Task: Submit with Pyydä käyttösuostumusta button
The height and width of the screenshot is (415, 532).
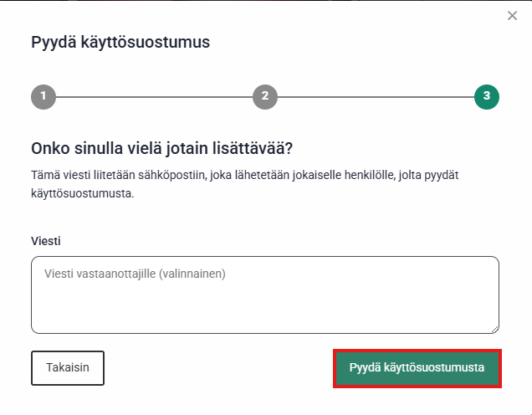Action: tap(417, 368)
